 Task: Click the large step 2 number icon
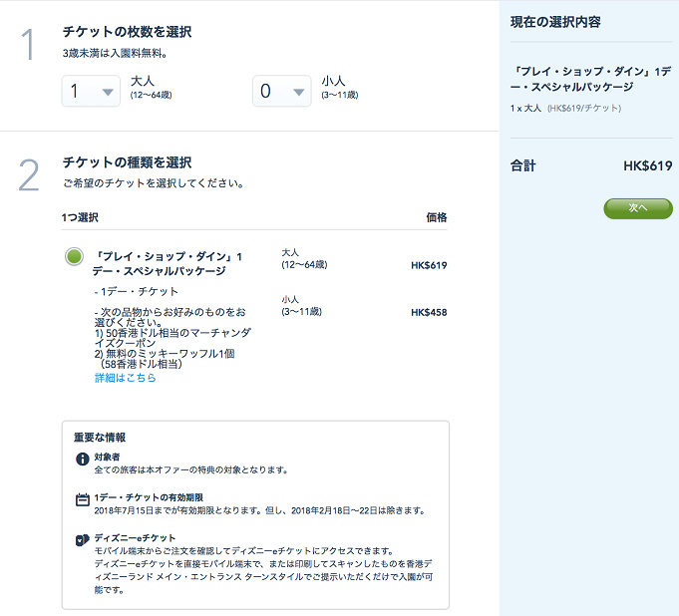29,175
